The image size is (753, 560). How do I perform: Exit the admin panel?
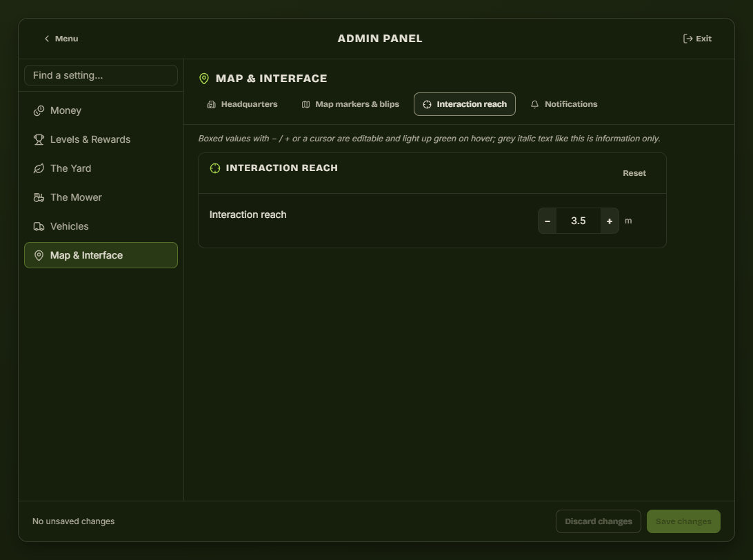tap(697, 39)
